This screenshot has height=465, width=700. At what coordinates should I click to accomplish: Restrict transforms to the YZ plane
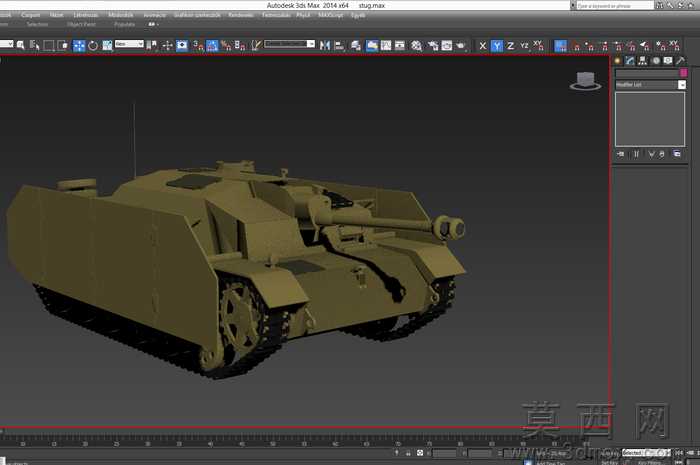pos(525,46)
